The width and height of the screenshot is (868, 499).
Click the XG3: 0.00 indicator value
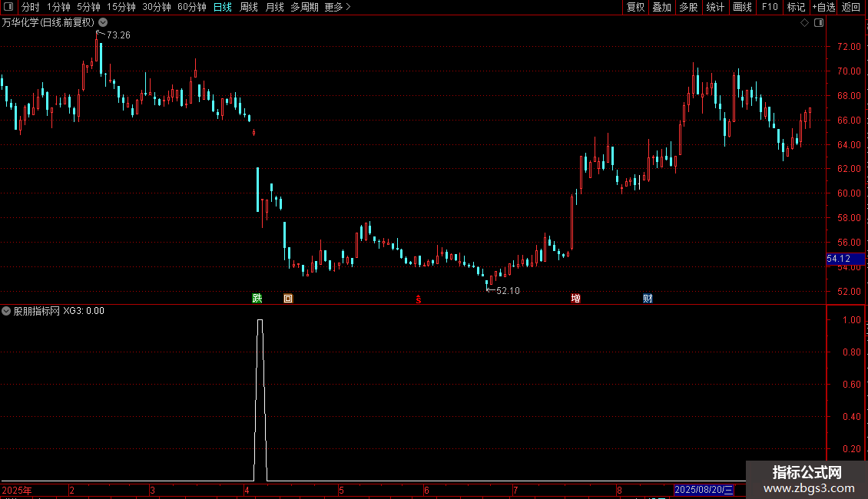coord(84,311)
